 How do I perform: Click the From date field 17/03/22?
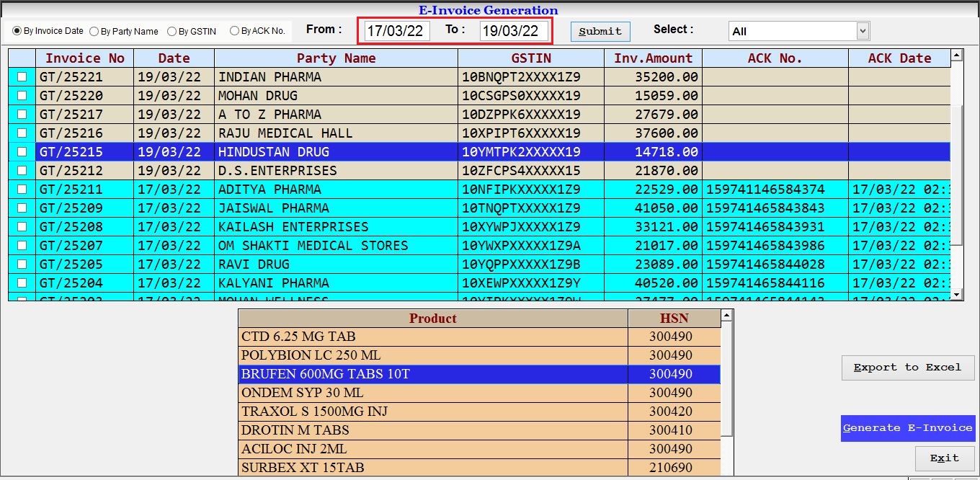pos(397,31)
